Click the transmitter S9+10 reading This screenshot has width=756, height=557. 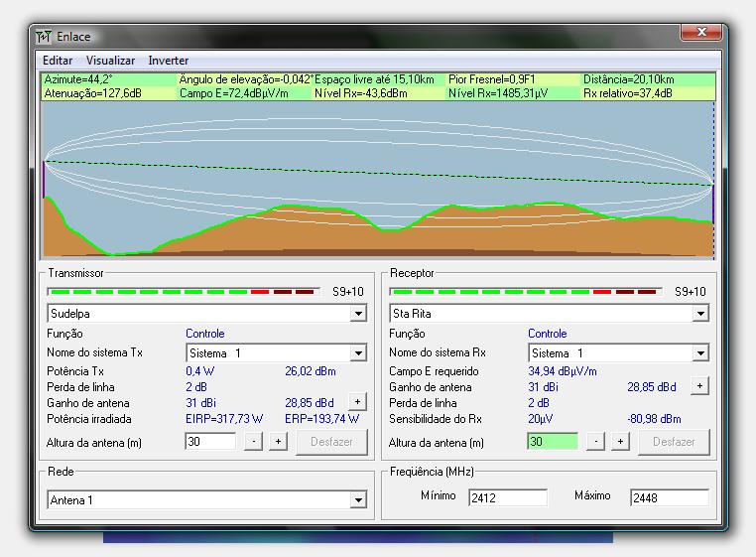point(348,292)
